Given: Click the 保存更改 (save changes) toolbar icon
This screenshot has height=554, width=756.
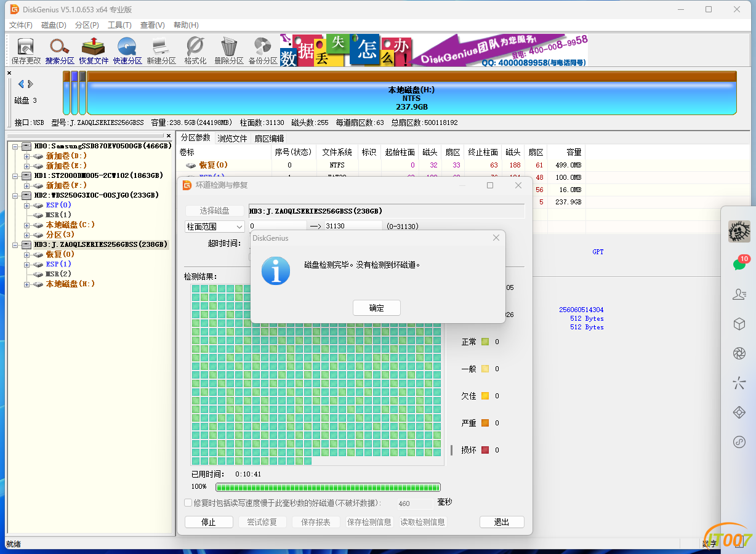Looking at the screenshot, I should 25,49.
